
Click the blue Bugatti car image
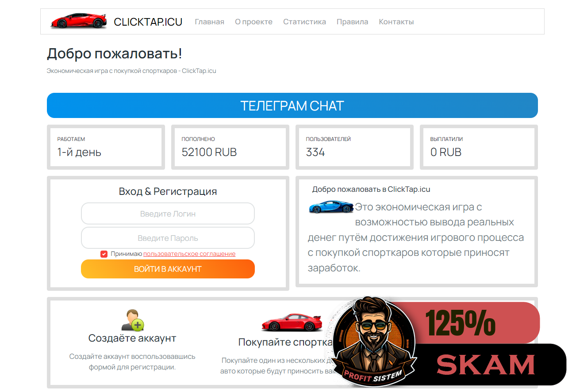coord(331,207)
